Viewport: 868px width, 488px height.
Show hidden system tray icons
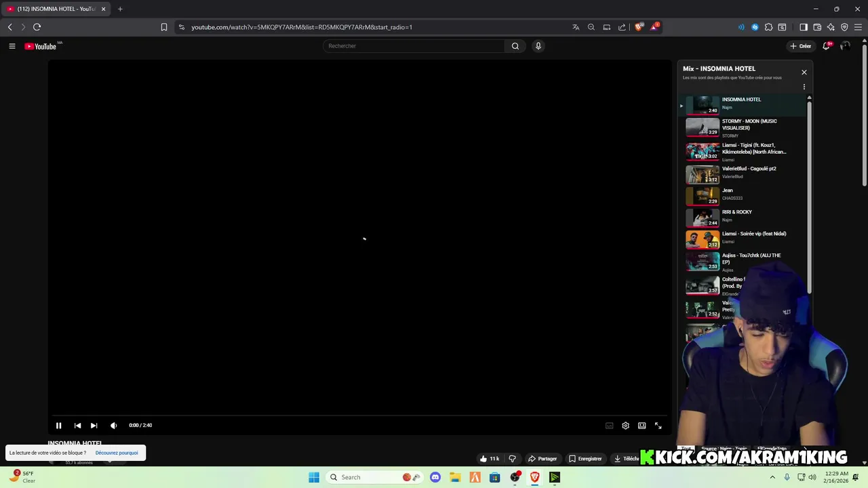point(772,477)
